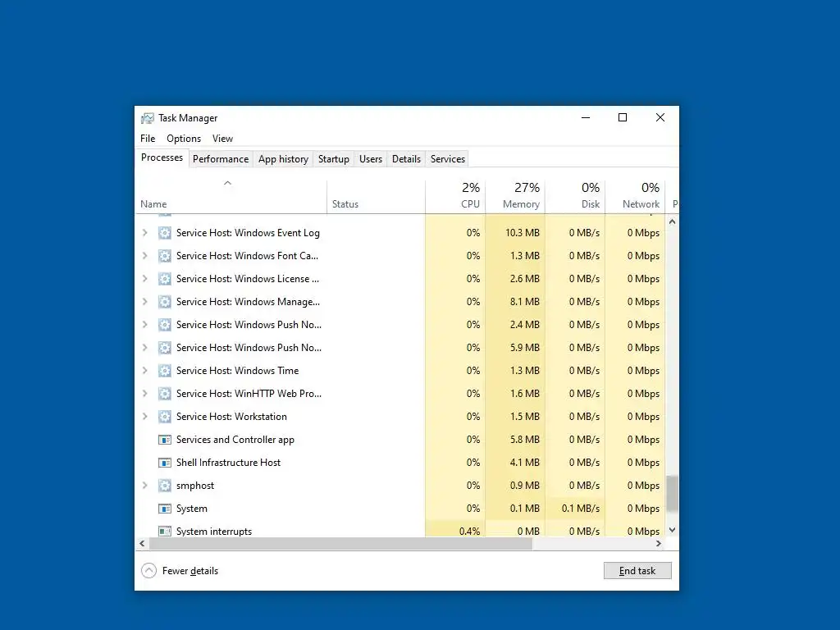Click the 0.4% CPU value

pyautogui.click(x=470, y=532)
